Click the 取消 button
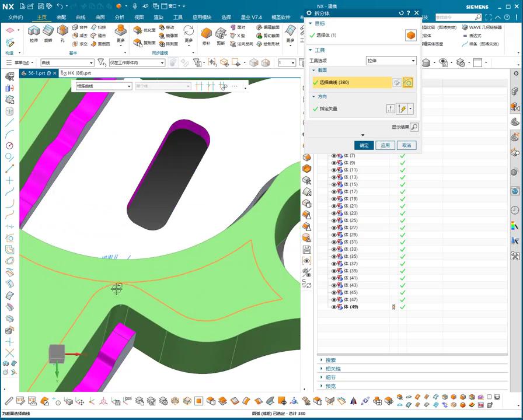 406,145
